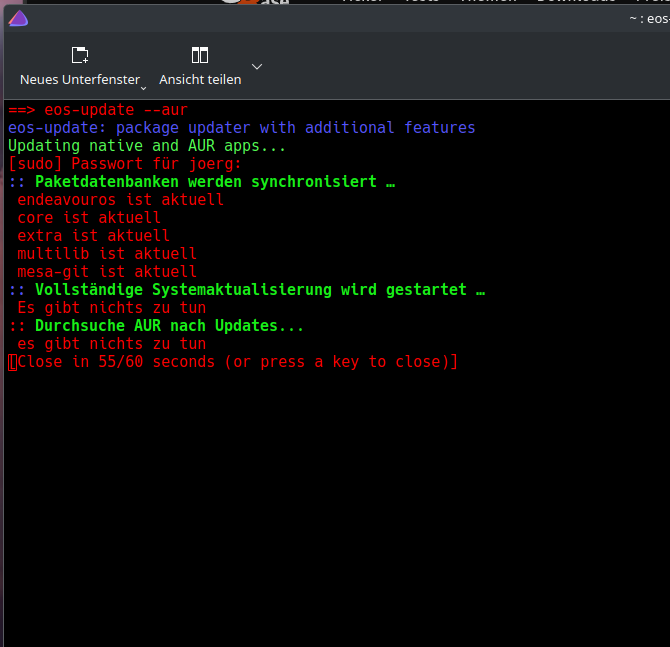Click the 'Durchsuche AUR nach Updates...' line

[156, 326]
